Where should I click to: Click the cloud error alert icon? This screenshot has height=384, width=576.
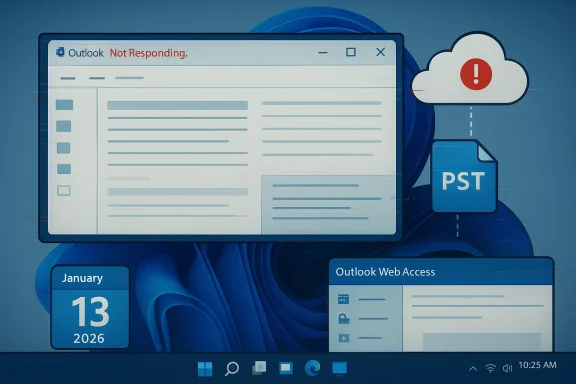click(x=476, y=74)
